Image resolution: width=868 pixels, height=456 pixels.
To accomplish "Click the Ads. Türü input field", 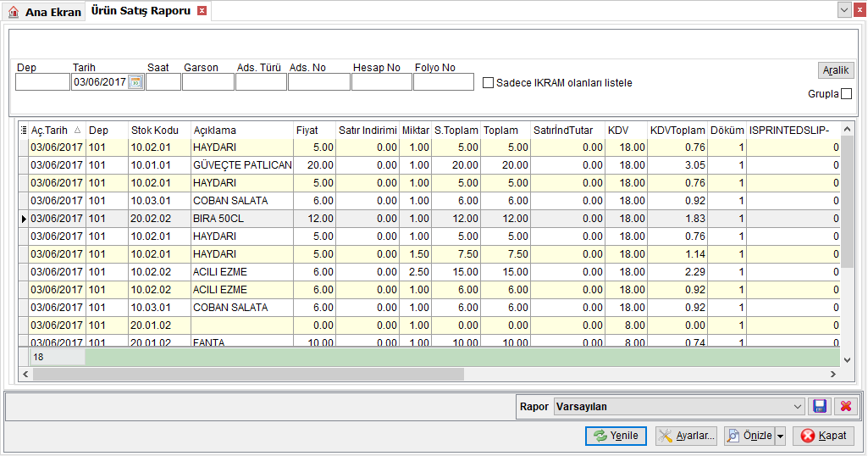I will click(x=262, y=82).
